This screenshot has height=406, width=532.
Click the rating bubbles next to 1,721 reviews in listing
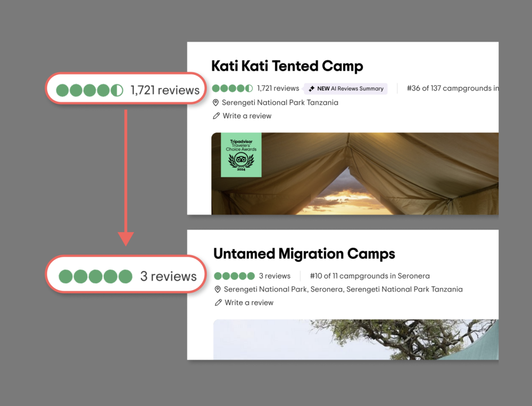[232, 88]
